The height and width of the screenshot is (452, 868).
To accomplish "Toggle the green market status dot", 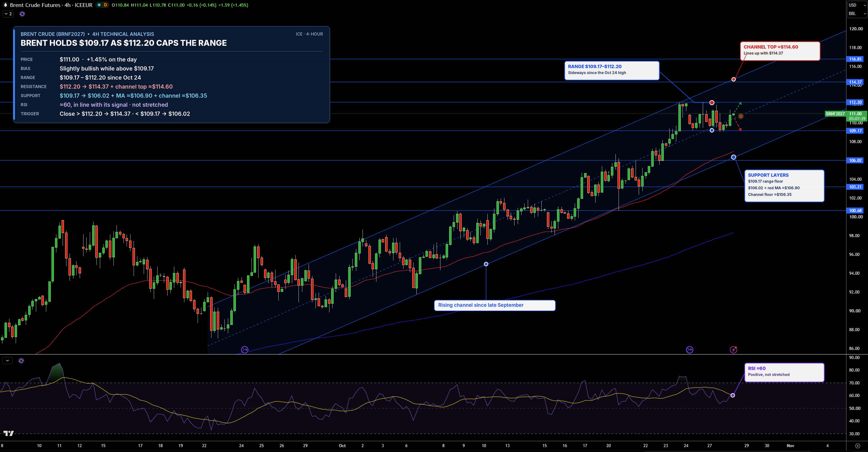I will pos(99,5).
